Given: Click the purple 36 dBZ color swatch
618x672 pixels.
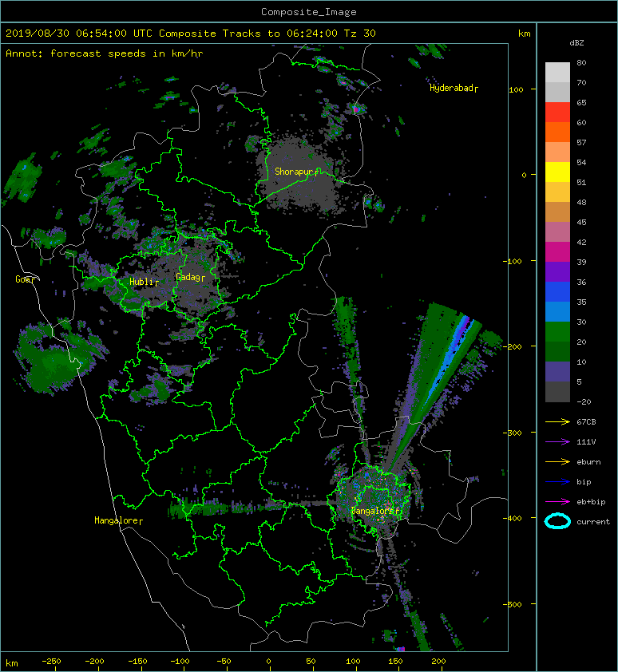Looking at the screenshot, I should click(557, 272).
